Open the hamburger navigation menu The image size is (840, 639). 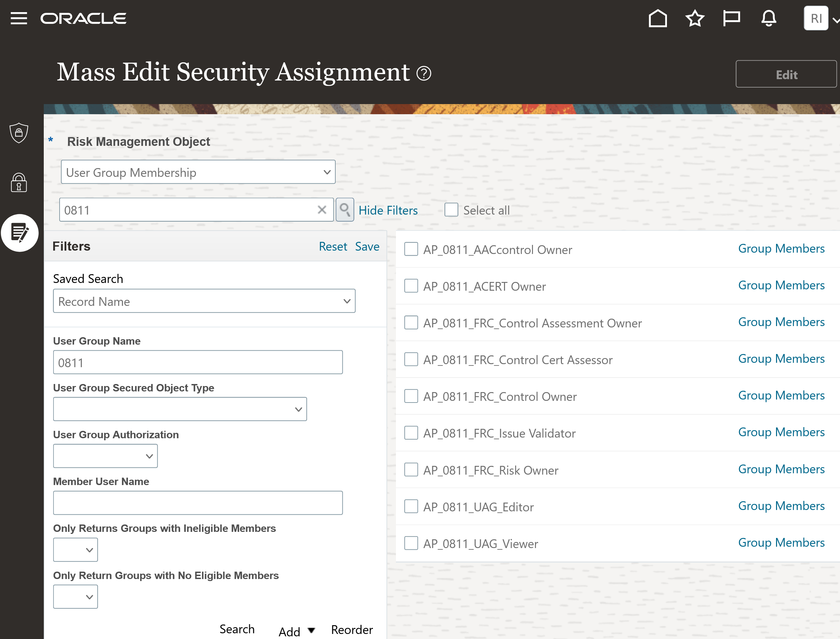click(x=19, y=18)
